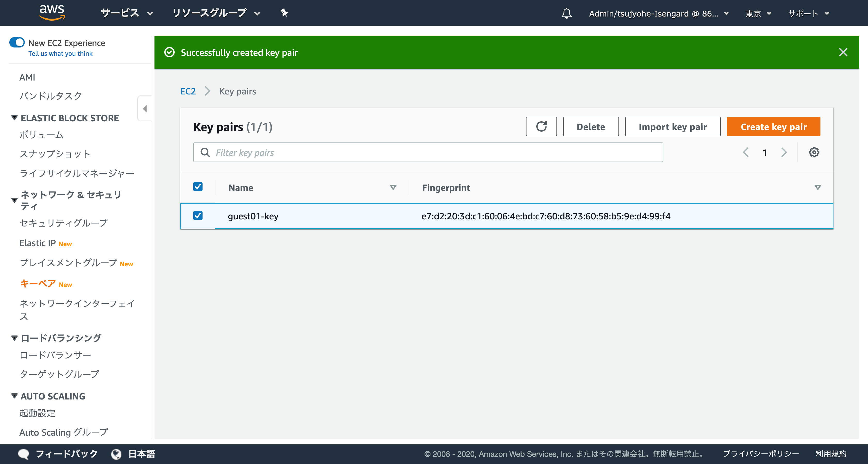The image size is (868, 464).
Task: Open 起動設定 in sidebar
Action: tap(37, 413)
